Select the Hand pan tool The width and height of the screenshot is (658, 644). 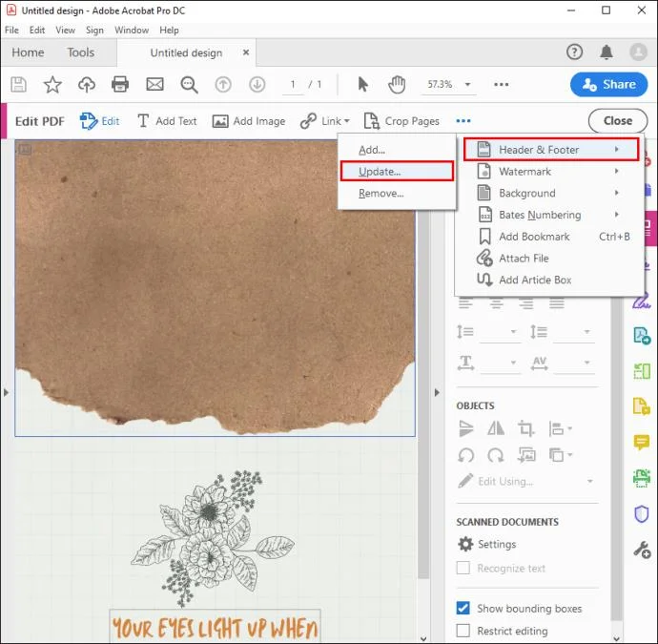tap(397, 84)
